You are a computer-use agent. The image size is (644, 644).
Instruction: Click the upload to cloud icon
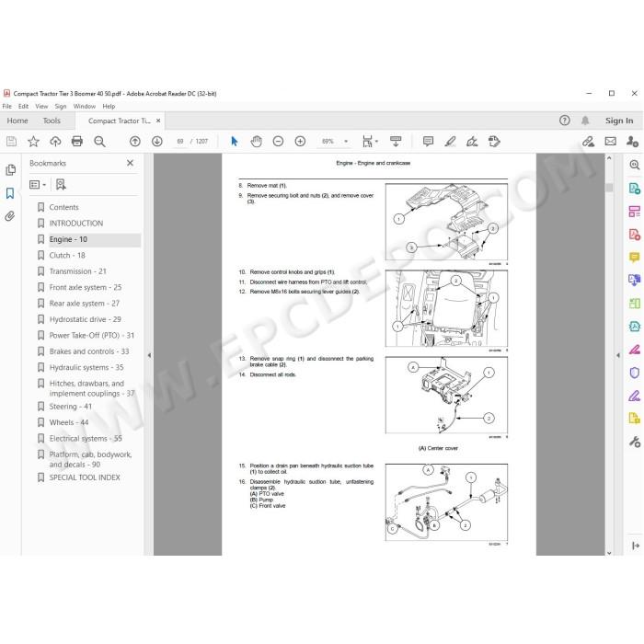tap(55, 142)
